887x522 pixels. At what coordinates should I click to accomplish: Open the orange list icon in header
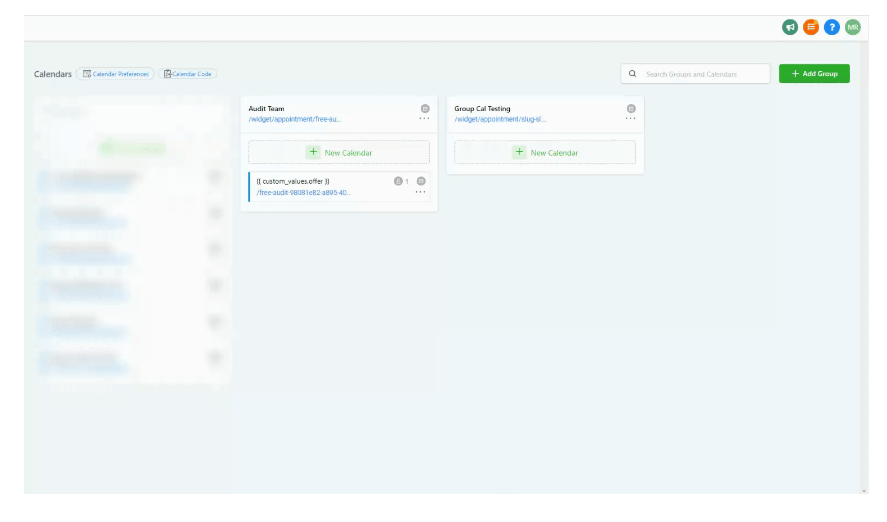point(811,27)
